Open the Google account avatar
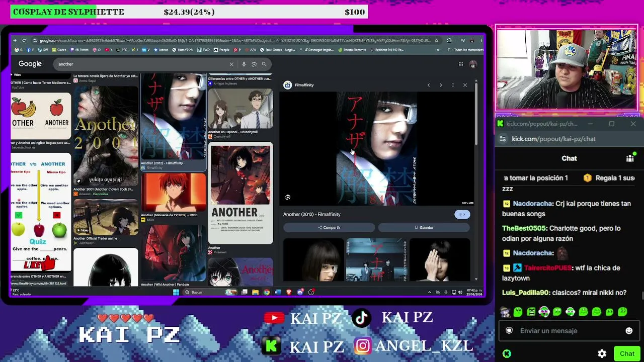The height and width of the screenshot is (362, 644). 473,64
